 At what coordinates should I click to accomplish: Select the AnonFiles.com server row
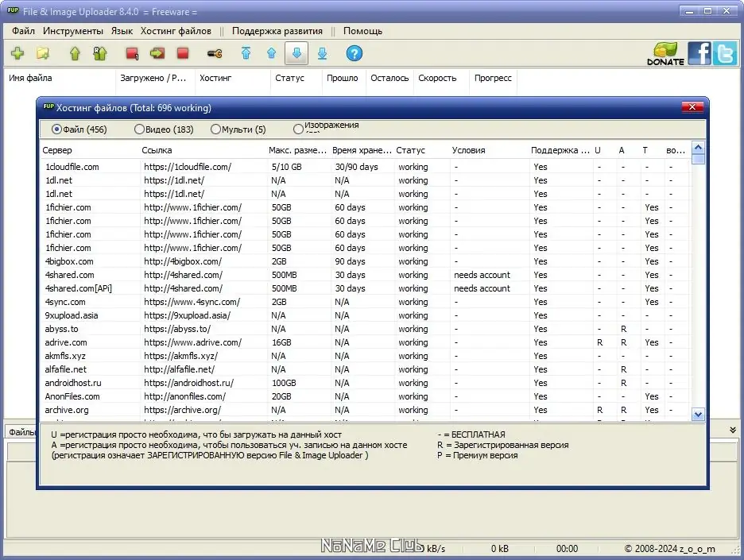pyautogui.click(x=364, y=396)
